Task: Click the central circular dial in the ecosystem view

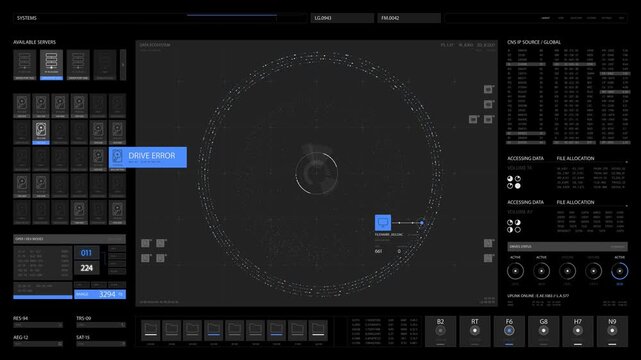Action: point(316,172)
